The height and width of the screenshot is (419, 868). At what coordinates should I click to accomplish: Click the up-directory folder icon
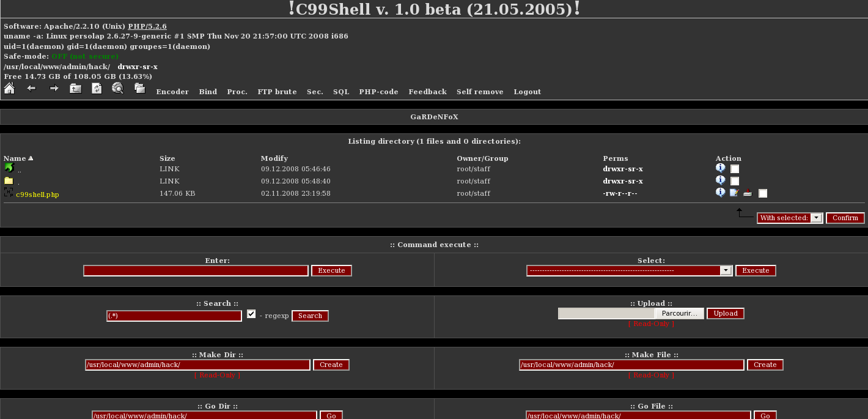pyautogui.click(x=75, y=89)
